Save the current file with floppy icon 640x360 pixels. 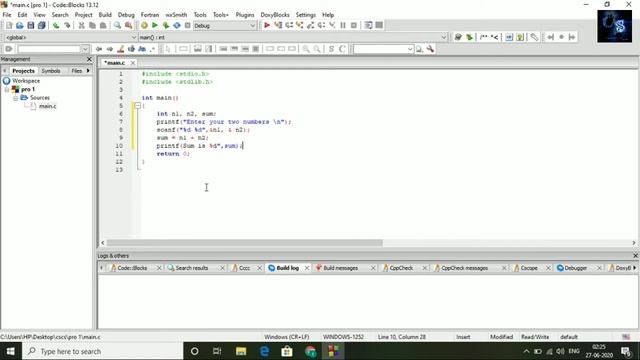click(x=31, y=25)
